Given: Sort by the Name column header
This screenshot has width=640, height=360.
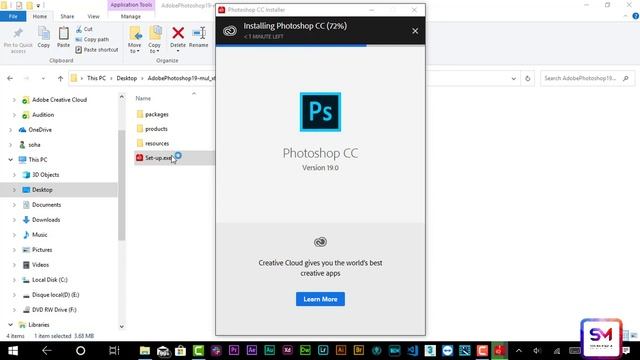Looking at the screenshot, I should coord(143,98).
